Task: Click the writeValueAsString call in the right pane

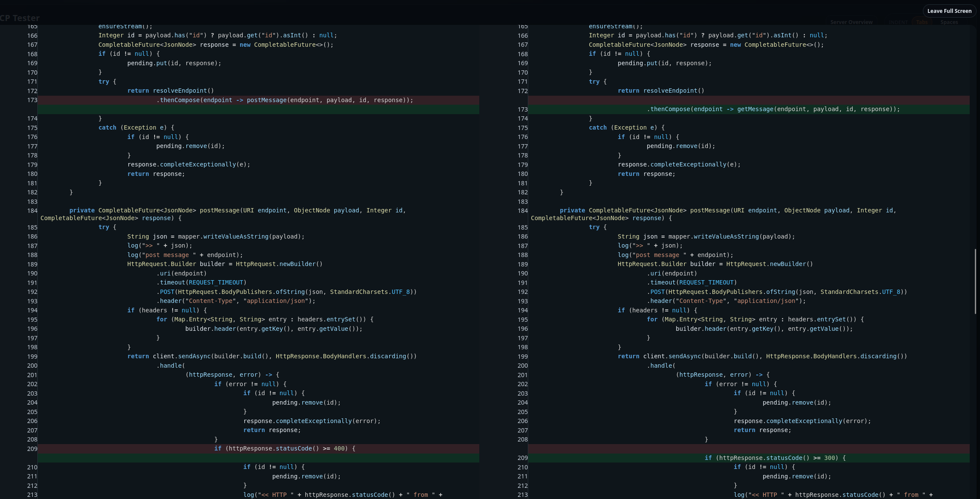Action: point(726,237)
